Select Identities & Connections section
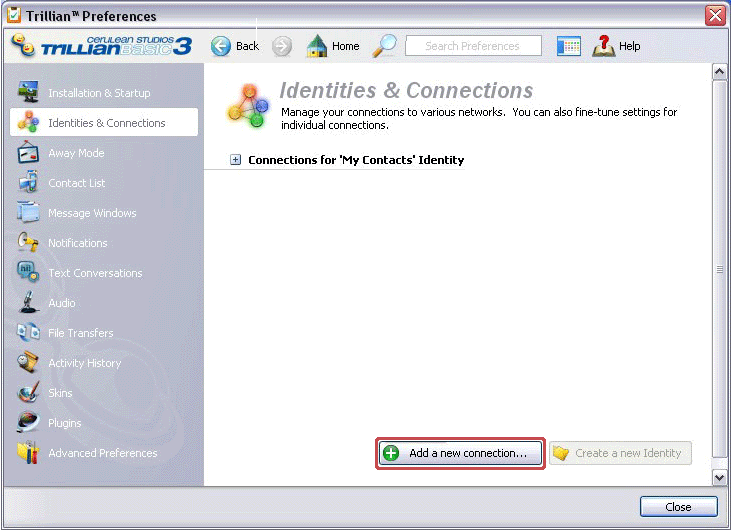This screenshot has width=732, height=530. [x=104, y=122]
